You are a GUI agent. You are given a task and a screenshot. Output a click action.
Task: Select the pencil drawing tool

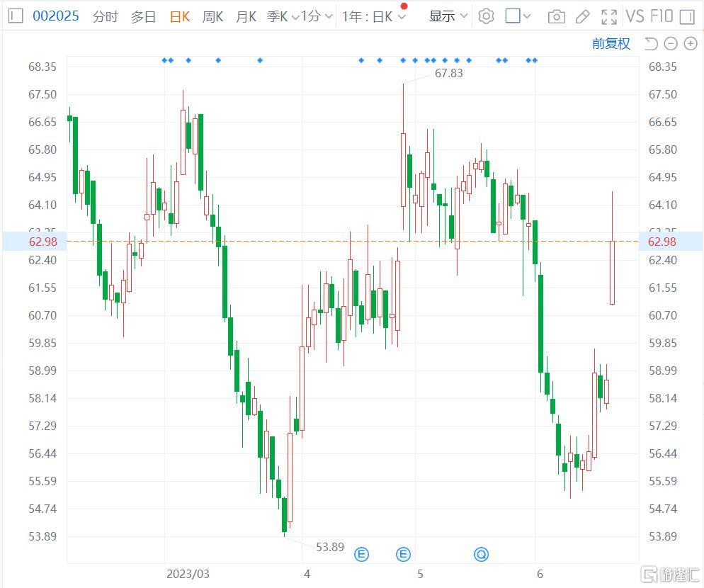click(582, 16)
